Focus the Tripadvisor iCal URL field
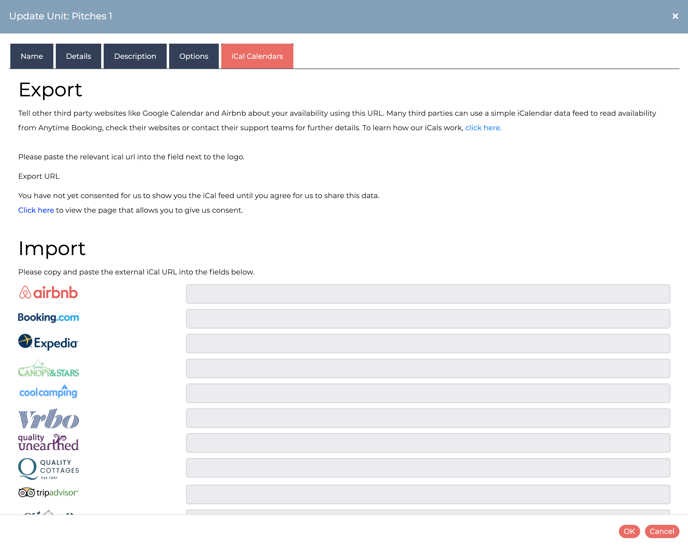The height and width of the screenshot is (546, 688). (428, 494)
